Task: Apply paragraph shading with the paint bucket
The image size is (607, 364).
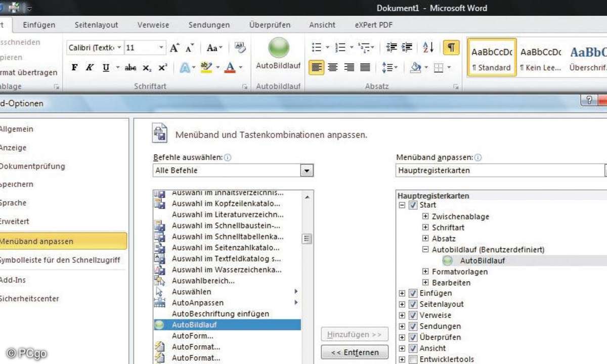Action: 416,67
